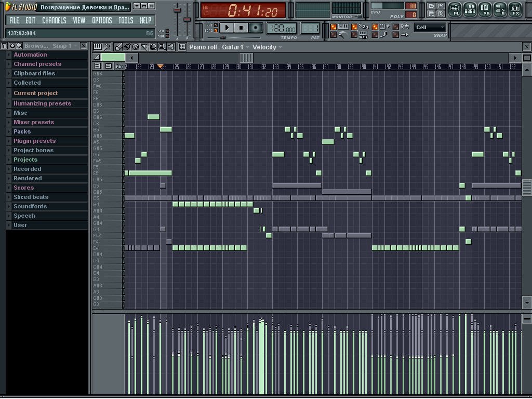Open the FILE menu
This screenshot has height=399, width=532.
(x=14, y=20)
